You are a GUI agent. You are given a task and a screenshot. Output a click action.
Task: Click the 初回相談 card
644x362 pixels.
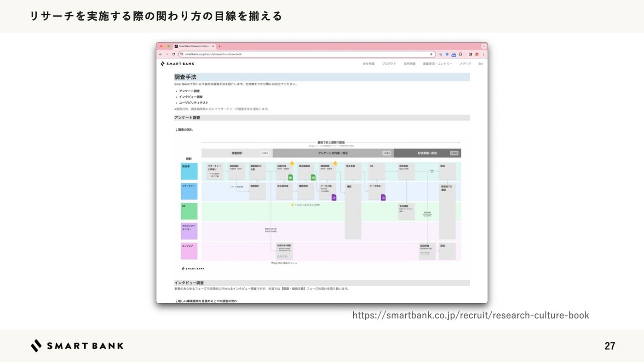pos(237,171)
